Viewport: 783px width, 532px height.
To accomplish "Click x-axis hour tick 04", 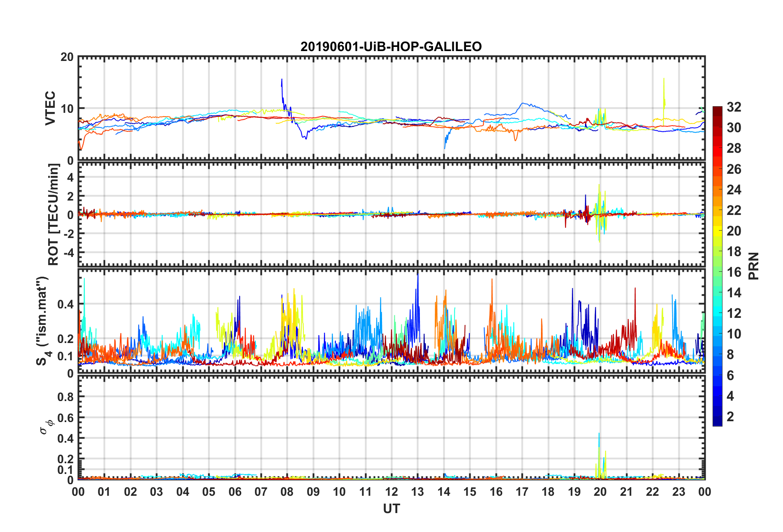I will click(x=183, y=492).
